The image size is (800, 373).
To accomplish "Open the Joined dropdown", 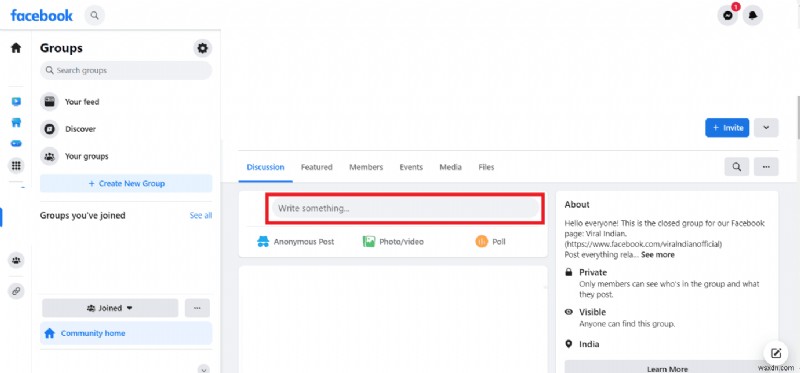I will click(x=110, y=308).
